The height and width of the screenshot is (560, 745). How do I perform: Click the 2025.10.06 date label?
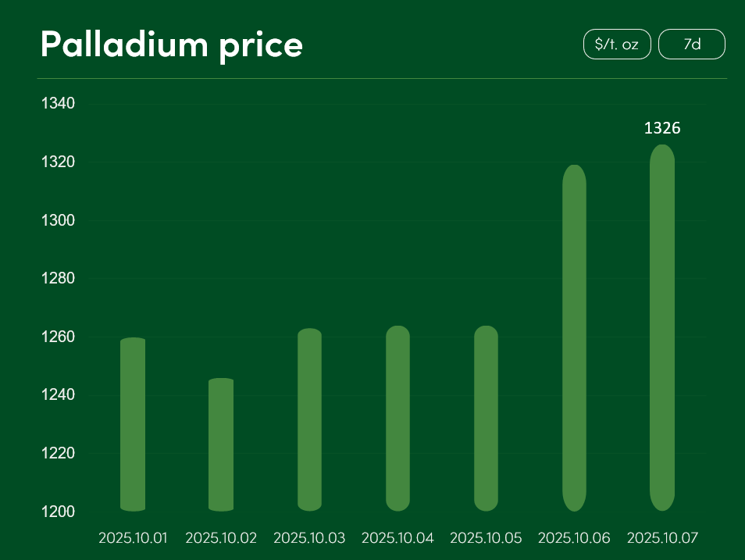click(x=574, y=538)
